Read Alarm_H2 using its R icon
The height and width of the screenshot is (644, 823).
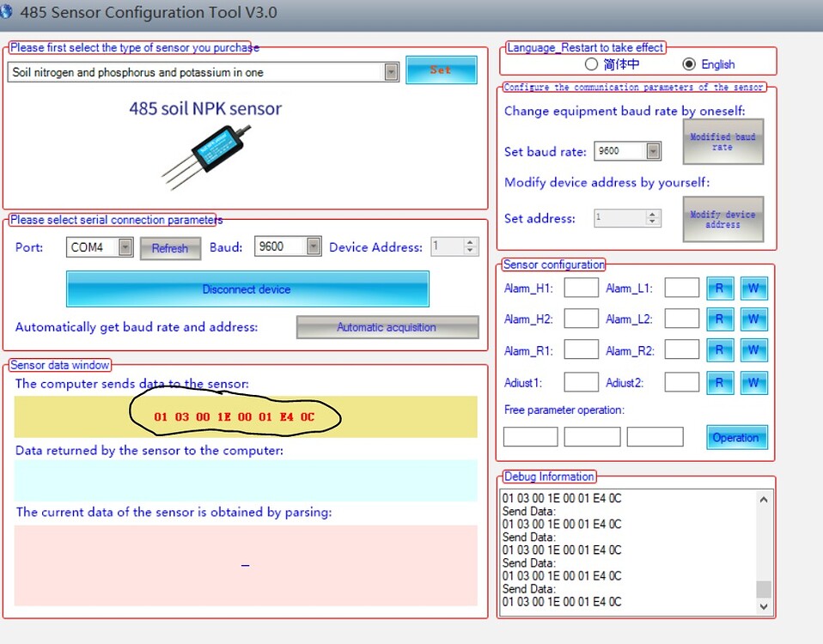[x=720, y=319]
